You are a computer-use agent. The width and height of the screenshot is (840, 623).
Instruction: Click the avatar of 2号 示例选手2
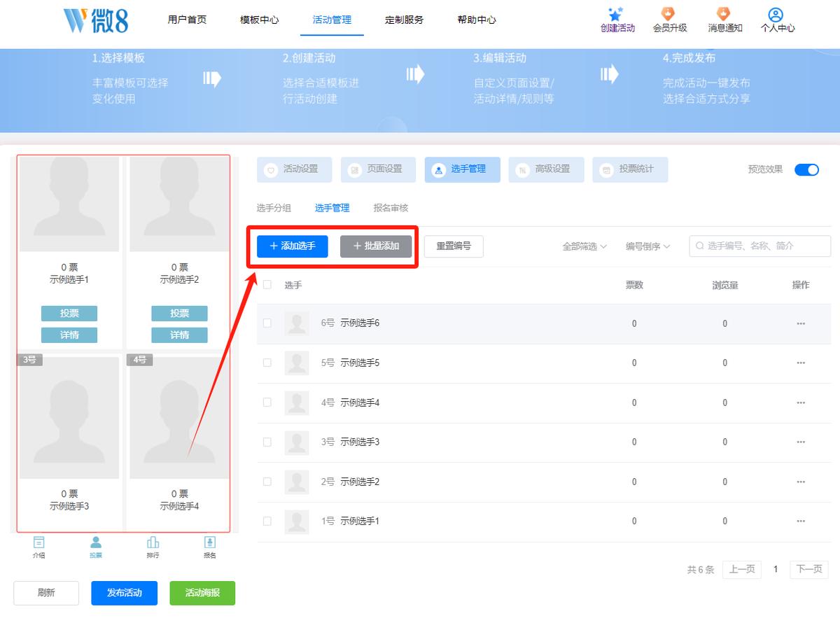pyautogui.click(x=297, y=482)
